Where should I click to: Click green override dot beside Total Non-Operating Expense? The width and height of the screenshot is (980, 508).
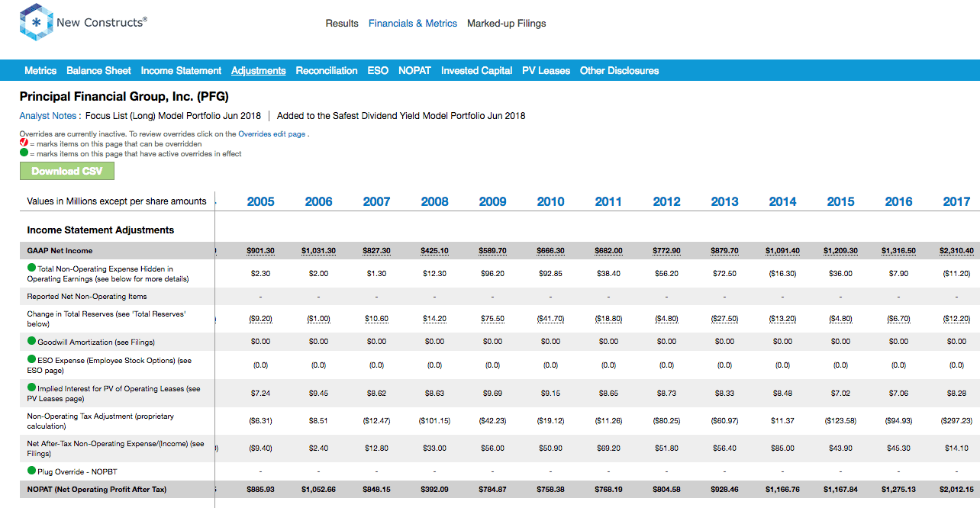(x=31, y=268)
